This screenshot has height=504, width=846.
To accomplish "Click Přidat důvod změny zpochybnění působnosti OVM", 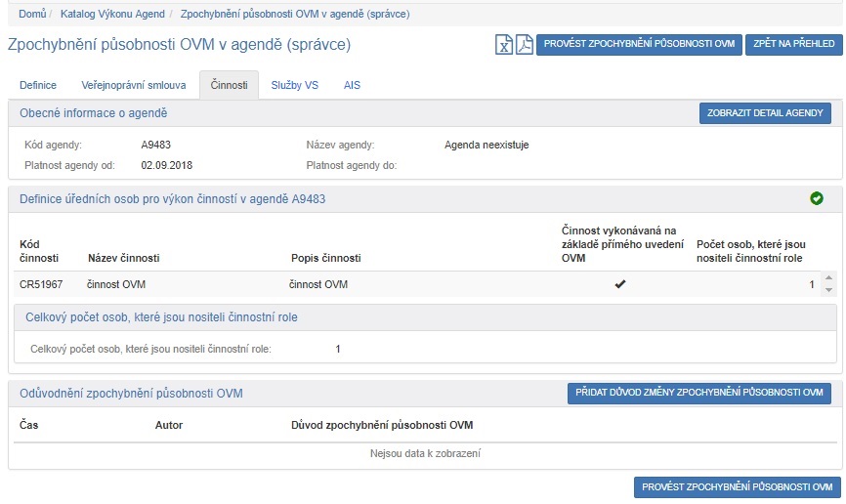I will tap(698, 393).
